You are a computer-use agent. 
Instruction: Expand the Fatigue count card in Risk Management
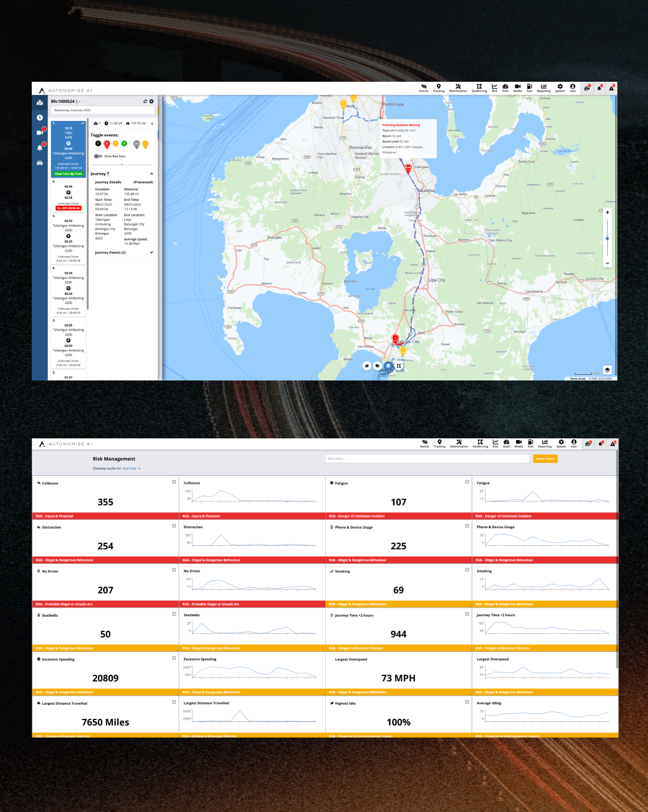pyautogui.click(x=467, y=482)
